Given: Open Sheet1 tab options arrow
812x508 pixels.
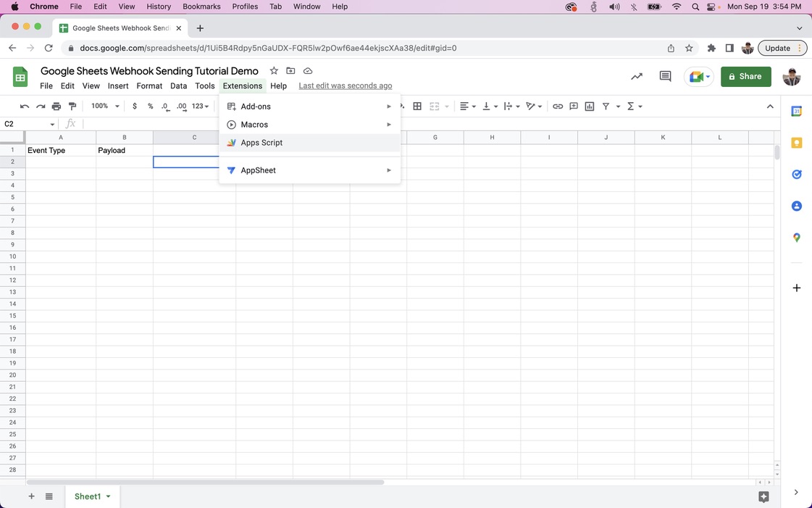Looking at the screenshot, I should [108, 496].
